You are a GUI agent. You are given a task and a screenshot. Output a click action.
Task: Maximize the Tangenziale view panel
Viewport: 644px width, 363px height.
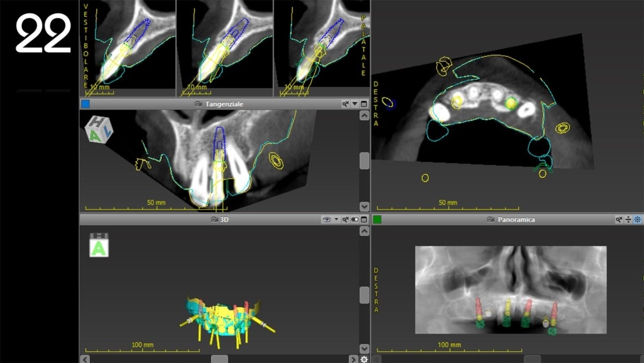coord(364,104)
